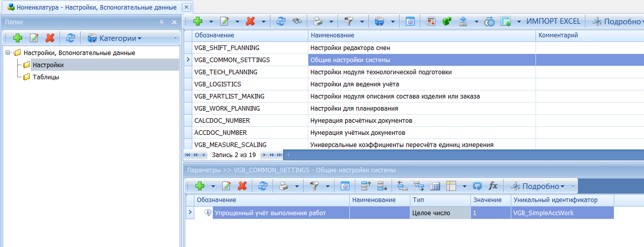Select the VGB_TECH_PLANNING row
Image resolution: width=644 pixels, height=247 pixels.
coord(226,72)
